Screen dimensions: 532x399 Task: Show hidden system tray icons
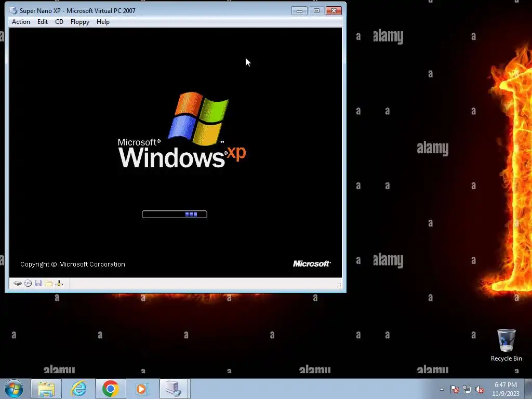pos(442,389)
